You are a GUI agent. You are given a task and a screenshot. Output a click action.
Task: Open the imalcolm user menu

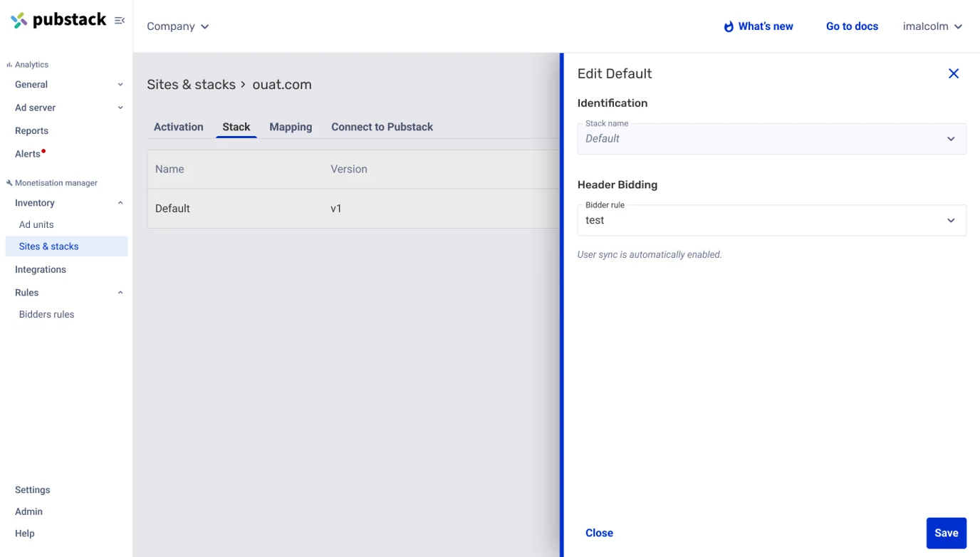(x=932, y=26)
